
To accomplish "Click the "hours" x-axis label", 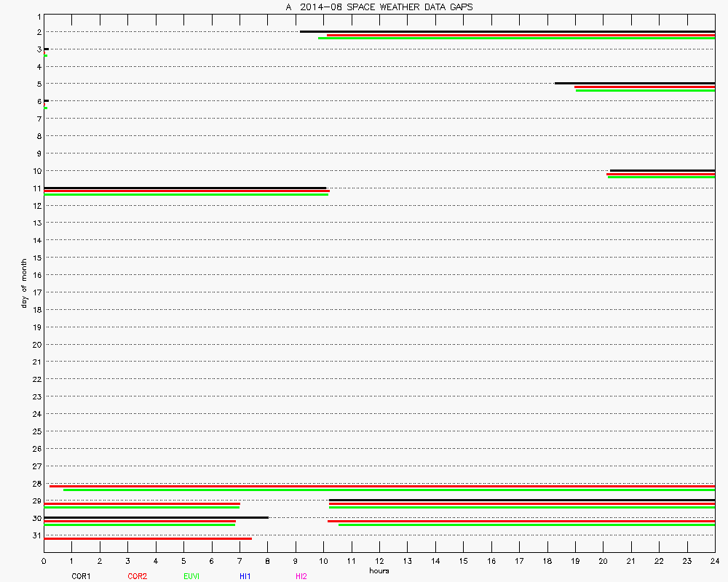I will coord(379,571).
